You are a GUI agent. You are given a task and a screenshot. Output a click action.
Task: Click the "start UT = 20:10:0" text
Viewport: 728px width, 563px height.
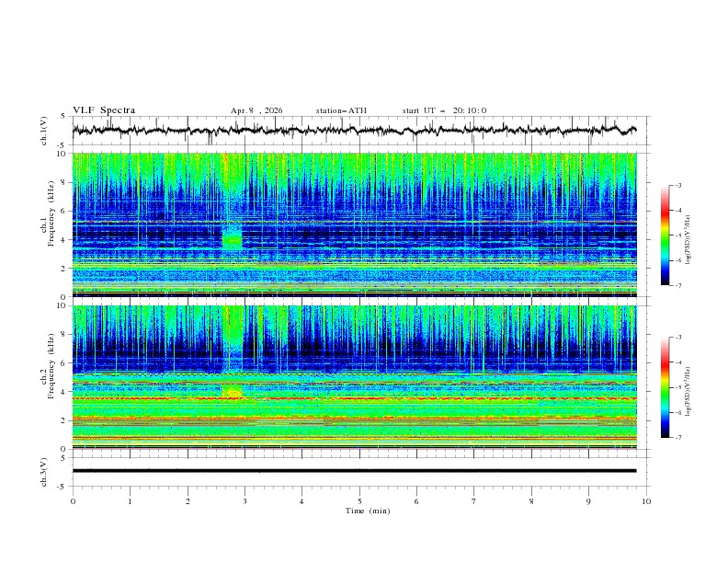coord(444,110)
